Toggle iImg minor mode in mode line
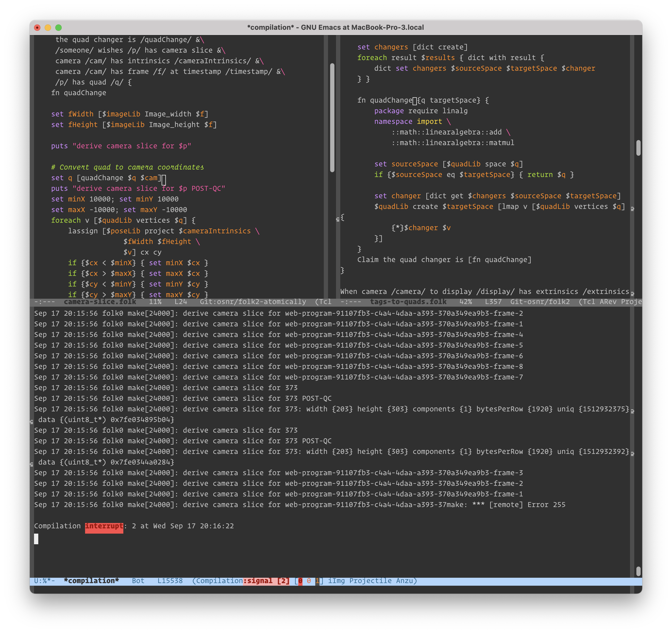 pyautogui.click(x=336, y=581)
